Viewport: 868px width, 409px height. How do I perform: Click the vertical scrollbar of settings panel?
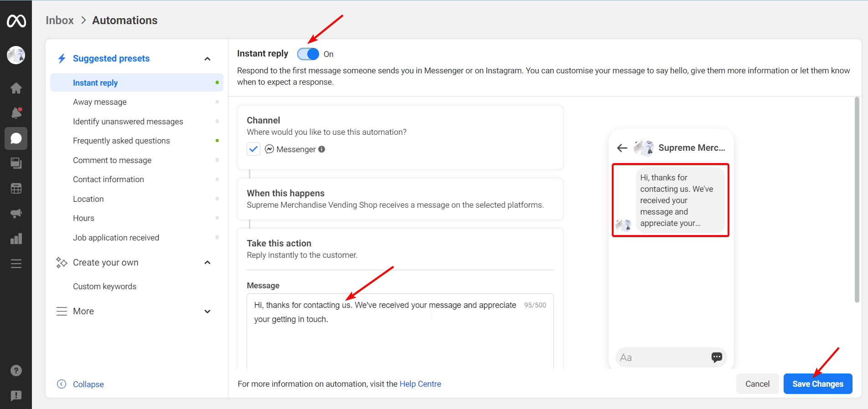click(x=857, y=199)
